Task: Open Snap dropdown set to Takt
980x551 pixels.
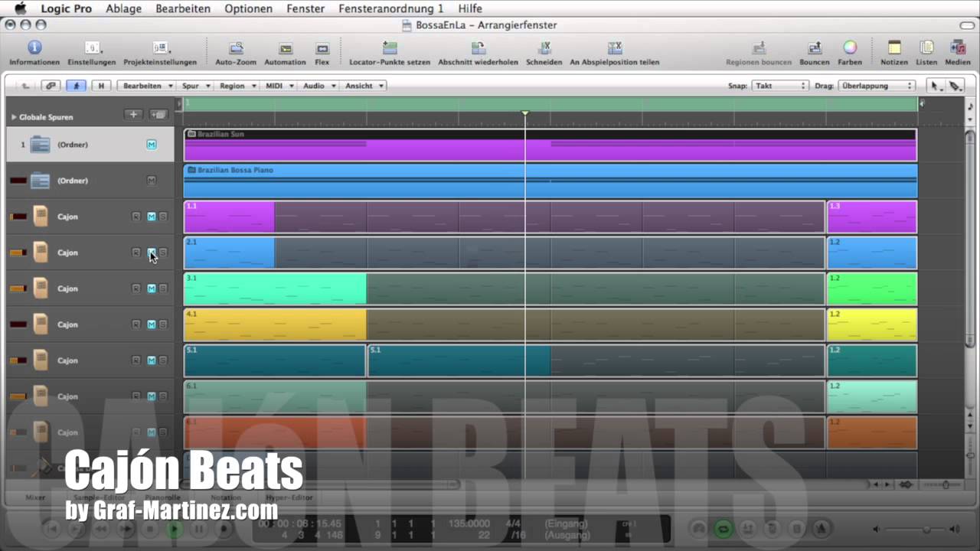Action: point(779,86)
